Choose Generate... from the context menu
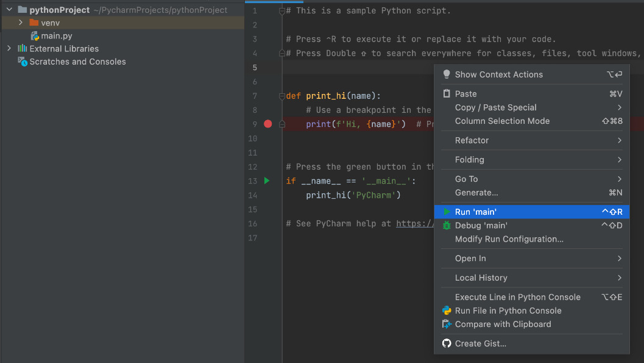The width and height of the screenshot is (644, 363). click(532, 192)
